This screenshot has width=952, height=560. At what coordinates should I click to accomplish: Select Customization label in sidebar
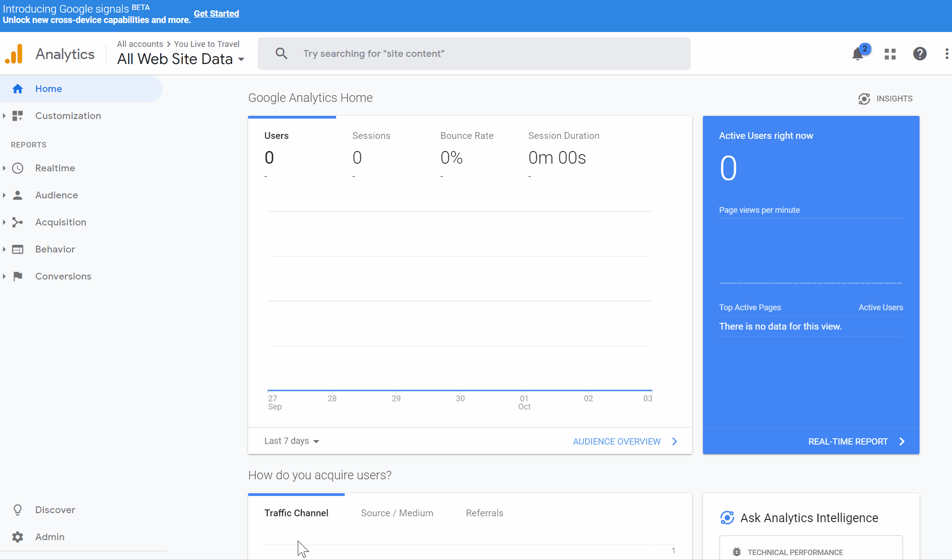(x=68, y=116)
